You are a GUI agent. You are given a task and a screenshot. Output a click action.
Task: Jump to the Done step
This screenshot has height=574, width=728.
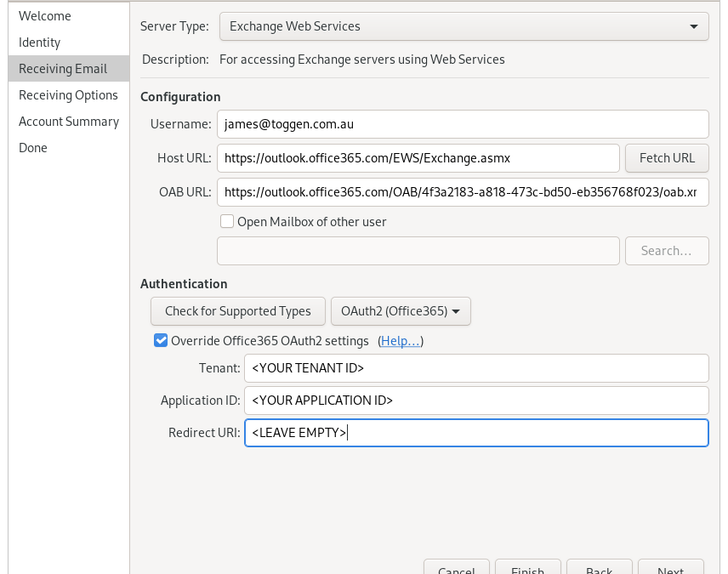(x=33, y=148)
